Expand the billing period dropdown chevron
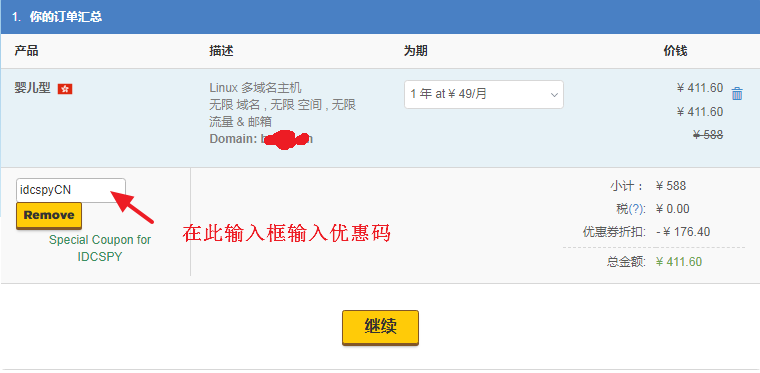Screen dimensions: 760x373 pos(554,95)
